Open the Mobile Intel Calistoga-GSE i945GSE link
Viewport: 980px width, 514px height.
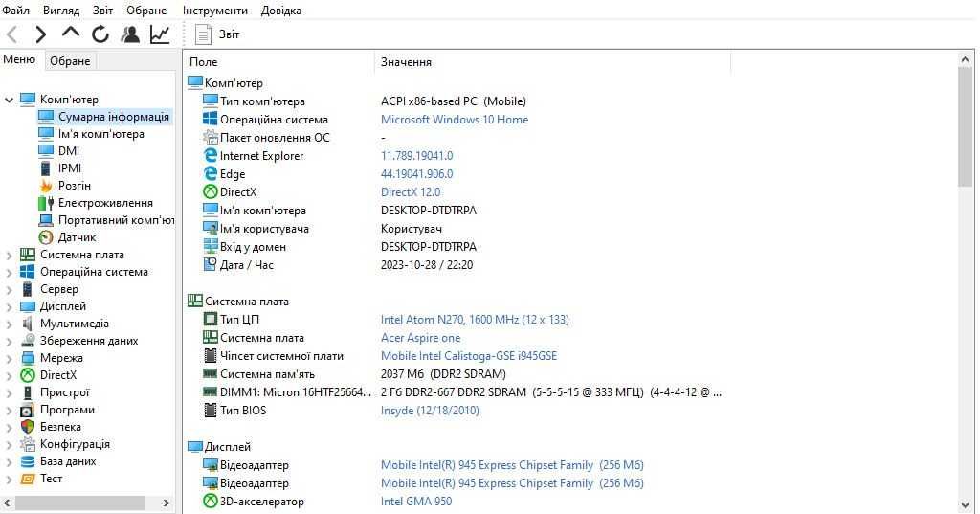click(469, 356)
